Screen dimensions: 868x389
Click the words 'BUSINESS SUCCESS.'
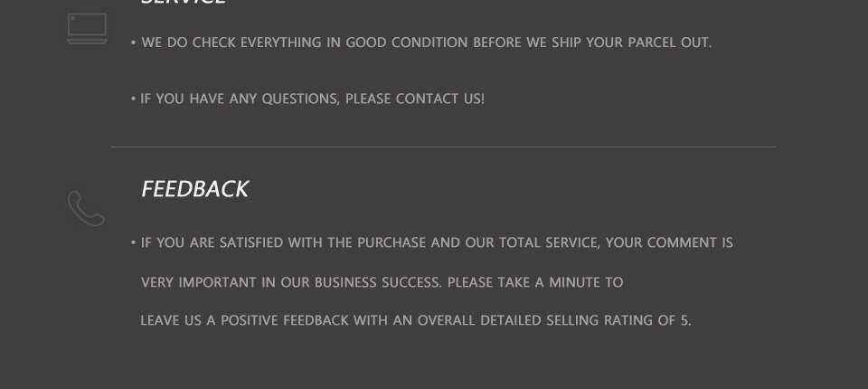click(378, 282)
